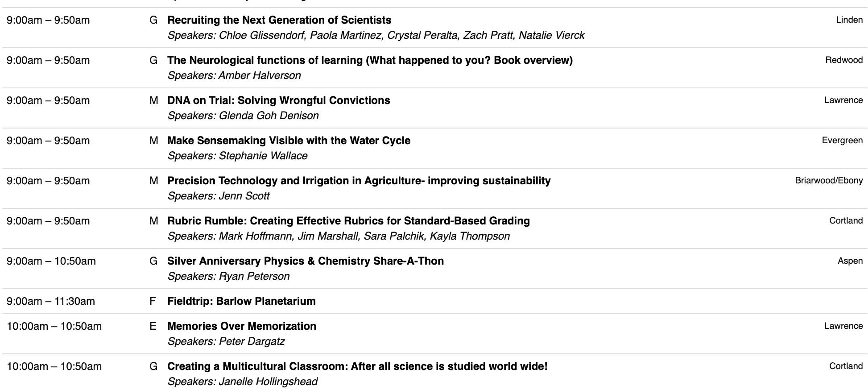Open The Neurological functions of learning session
Image resolution: width=868 pixels, height=390 pixels.
(x=370, y=60)
